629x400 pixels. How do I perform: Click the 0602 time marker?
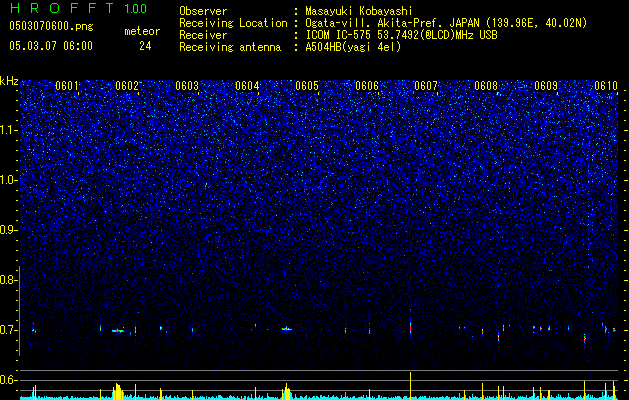[127, 86]
